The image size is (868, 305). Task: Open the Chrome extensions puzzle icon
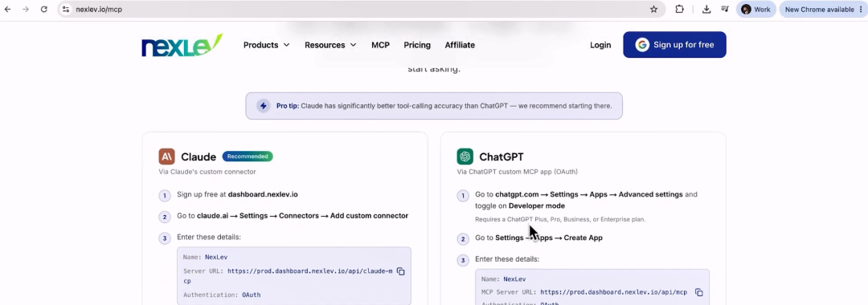click(679, 10)
